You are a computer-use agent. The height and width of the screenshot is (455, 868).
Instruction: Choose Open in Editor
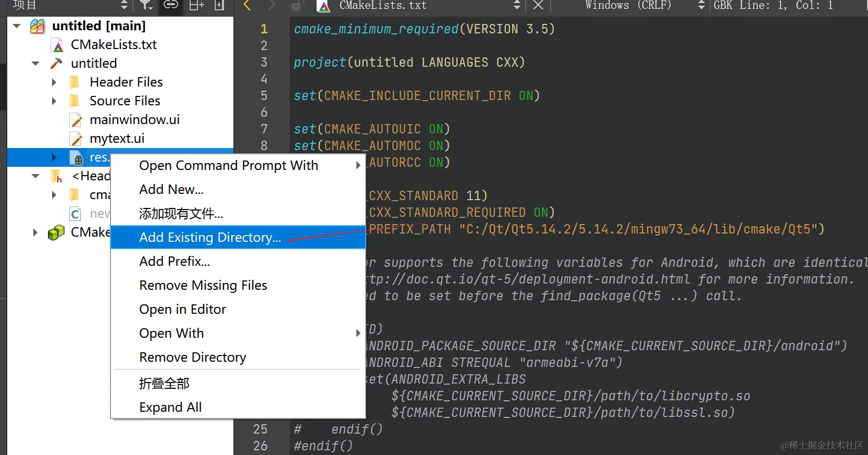point(238,309)
